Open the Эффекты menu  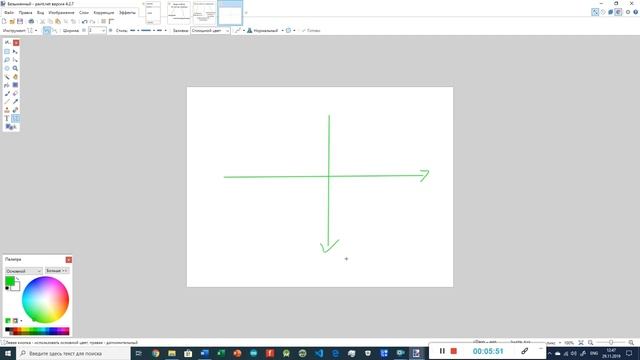(127, 13)
